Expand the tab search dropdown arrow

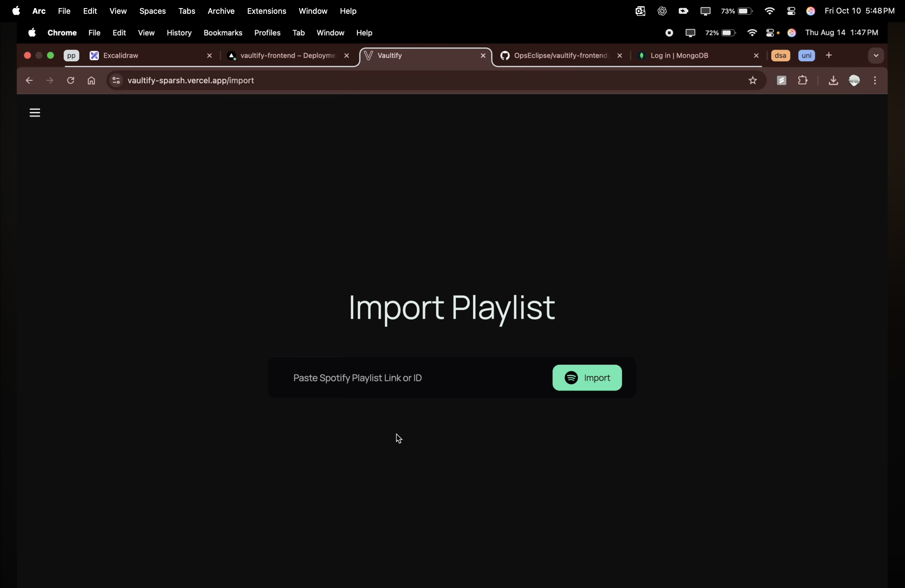point(876,56)
